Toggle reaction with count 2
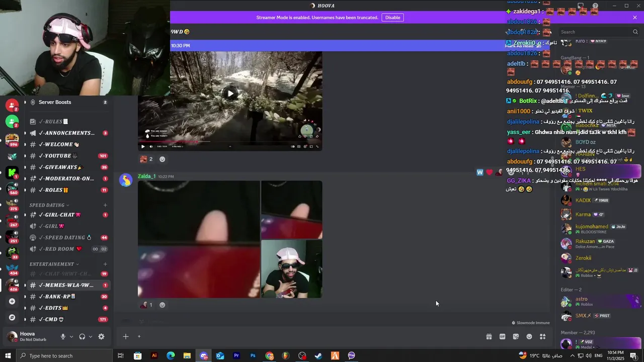This screenshot has width=644, height=362. [x=146, y=159]
